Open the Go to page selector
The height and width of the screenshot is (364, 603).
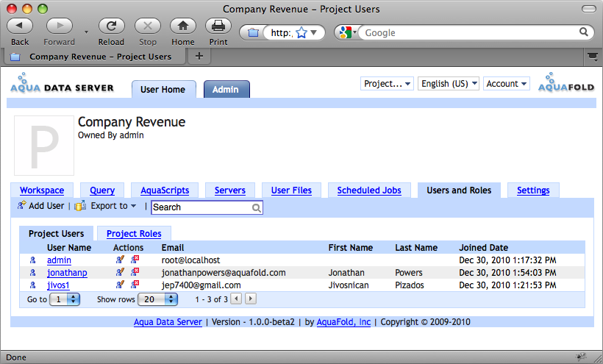[x=65, y=299]
